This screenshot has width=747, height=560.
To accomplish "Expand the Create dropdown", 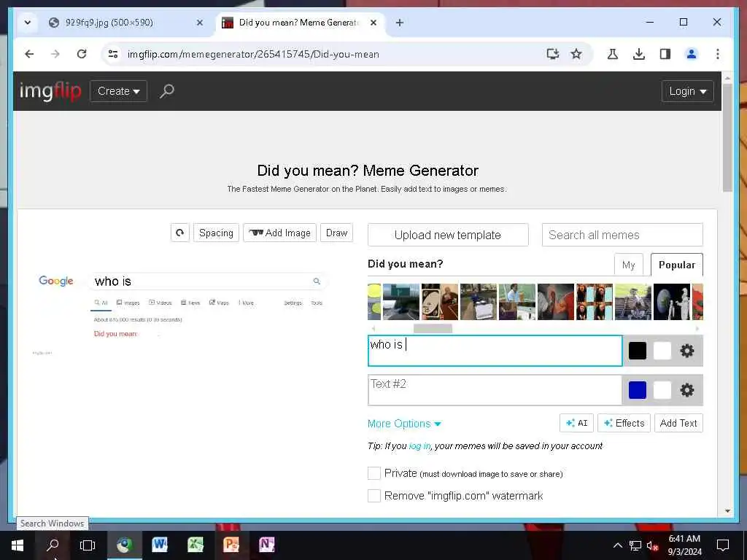I will pos(119,91).
